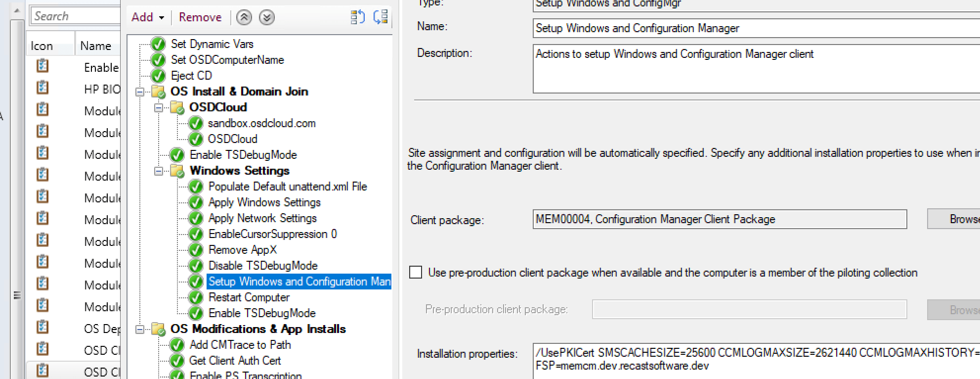Image resolution: width=980 pixels, height=379 pixels.
Task: Collapse OS Modifications & App Installs group
Action: coord(140,329)
